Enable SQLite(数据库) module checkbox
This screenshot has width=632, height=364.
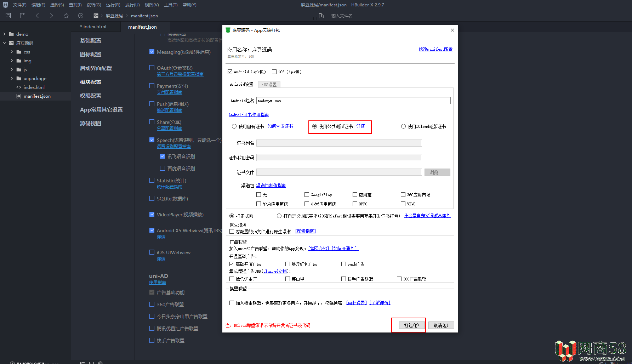[152, 198]
